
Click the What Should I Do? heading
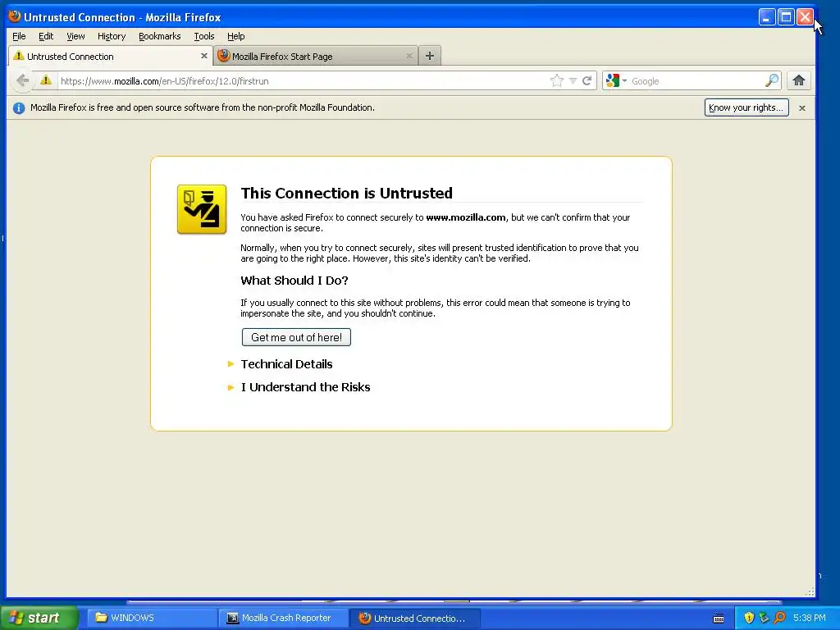(x=294, y=281)
